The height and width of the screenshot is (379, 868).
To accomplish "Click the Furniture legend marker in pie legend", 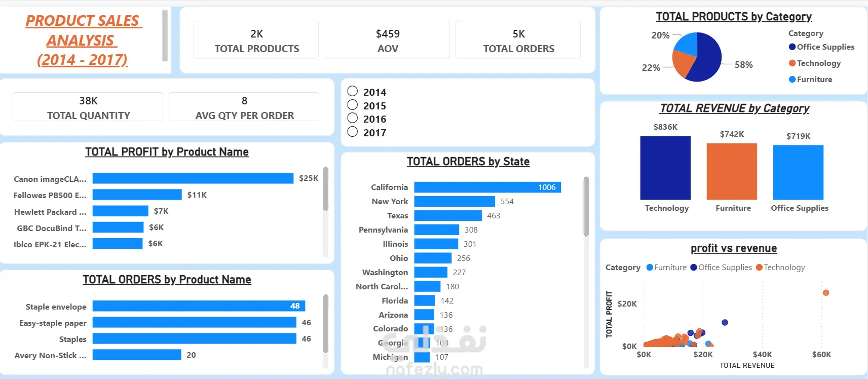I will [792, 79].
